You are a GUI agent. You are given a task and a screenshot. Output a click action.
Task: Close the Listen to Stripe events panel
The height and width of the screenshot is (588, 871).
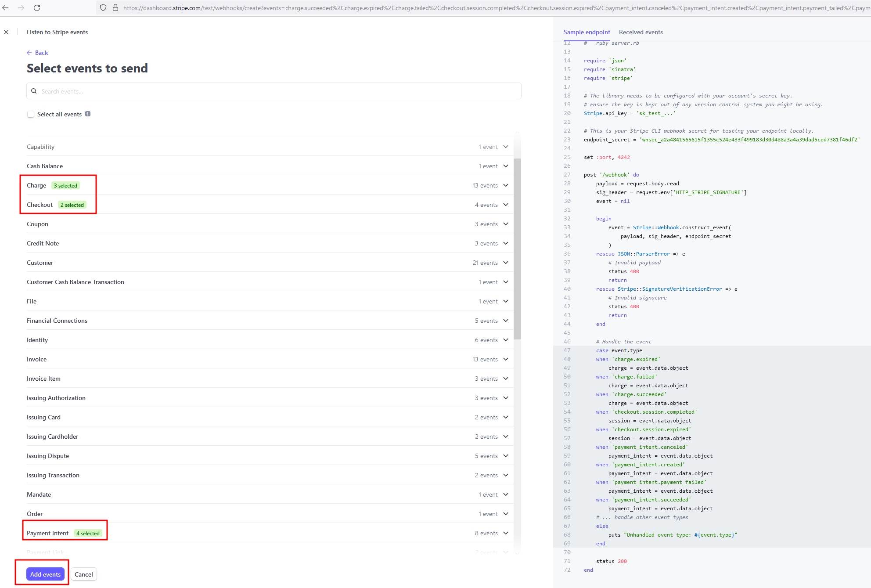(x=6, y=32)
